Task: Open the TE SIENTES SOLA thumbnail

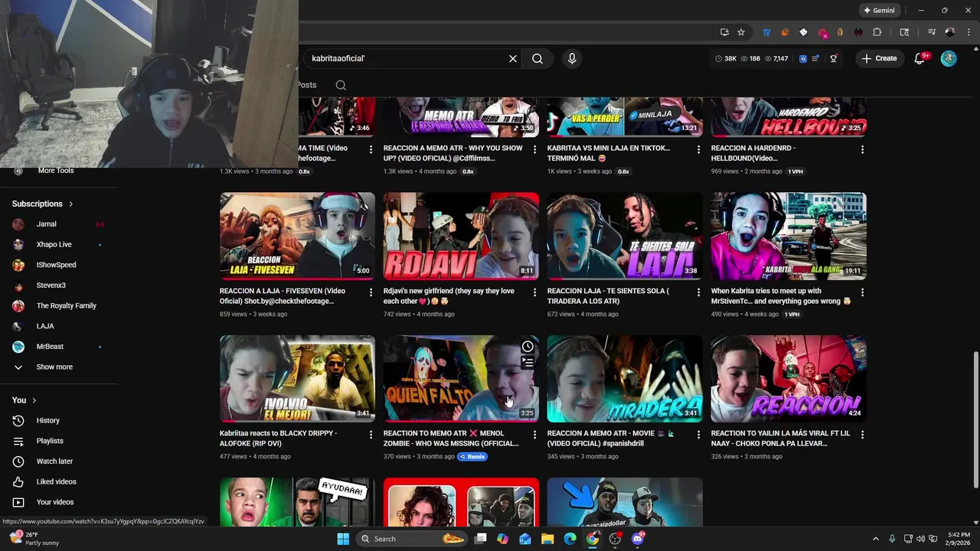Action: (x=625, y=236)
